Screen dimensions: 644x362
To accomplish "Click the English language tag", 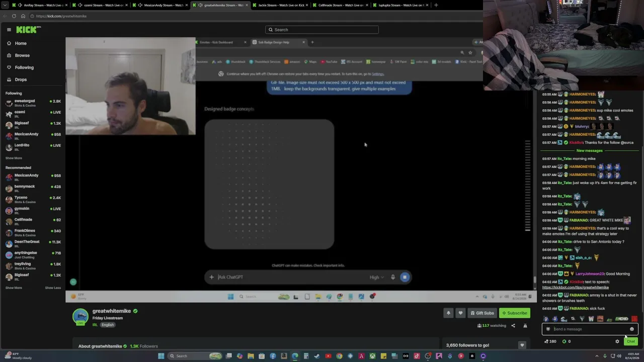I will pyautogui.click(x=108, y=325).
